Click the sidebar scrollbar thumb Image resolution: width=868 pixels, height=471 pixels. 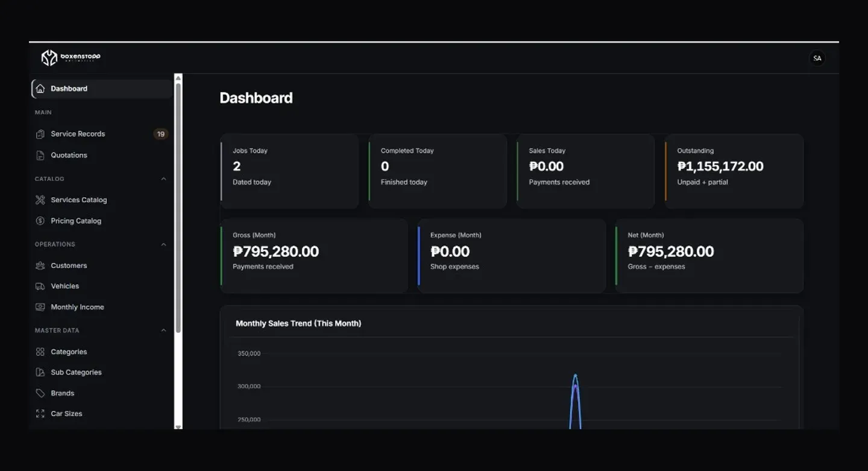[x=178, y=208]
